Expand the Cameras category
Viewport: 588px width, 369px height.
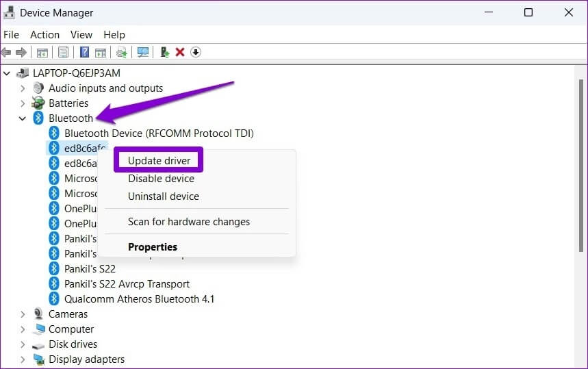click(23, 314)
